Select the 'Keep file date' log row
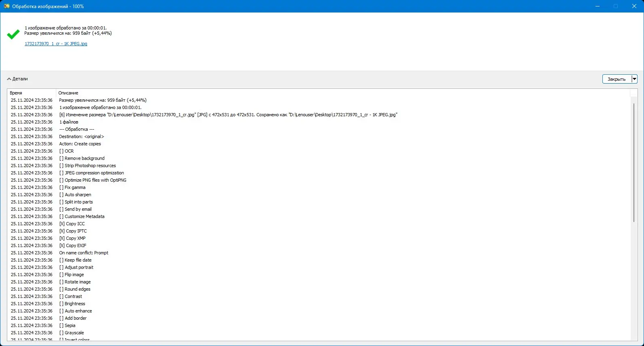 tap(319, 260)
